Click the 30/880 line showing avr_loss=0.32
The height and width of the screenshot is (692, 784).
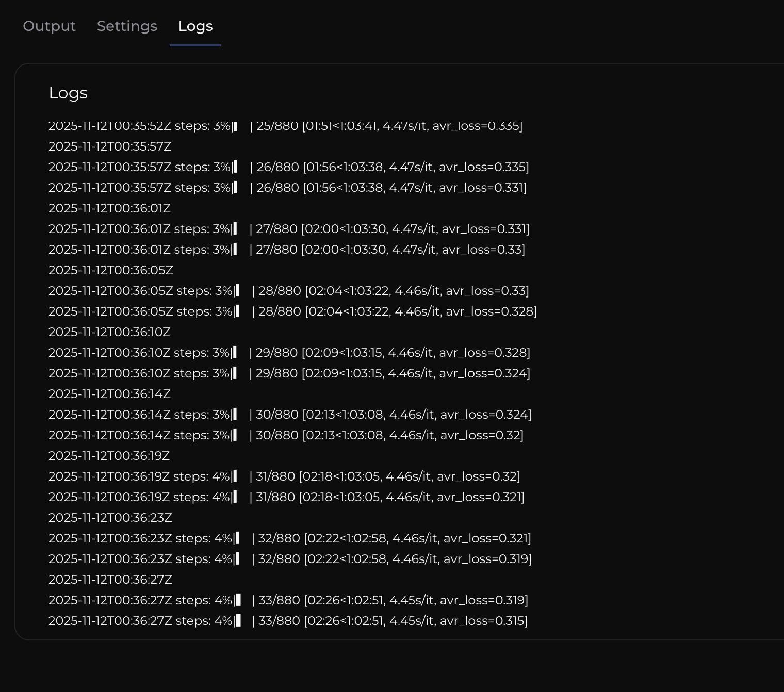click(286, 435)
